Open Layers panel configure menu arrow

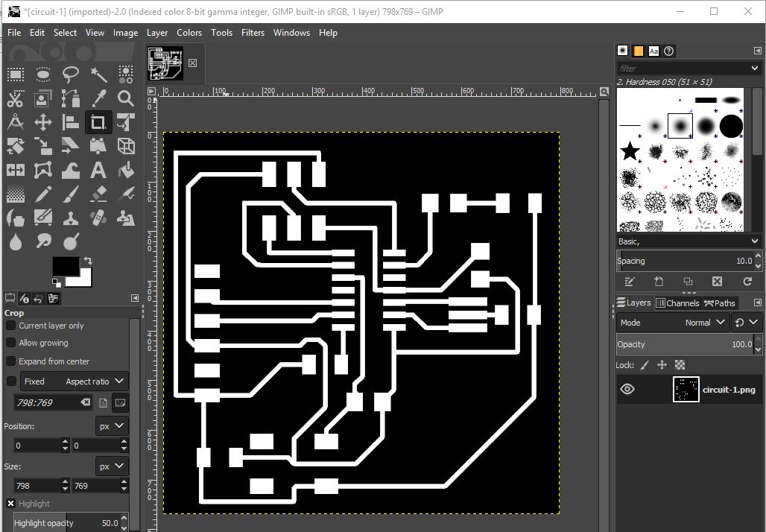(x=757, y=303)
